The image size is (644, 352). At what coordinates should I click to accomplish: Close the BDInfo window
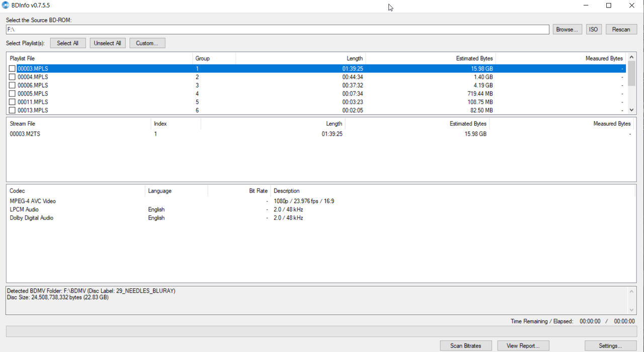[632, 6]
